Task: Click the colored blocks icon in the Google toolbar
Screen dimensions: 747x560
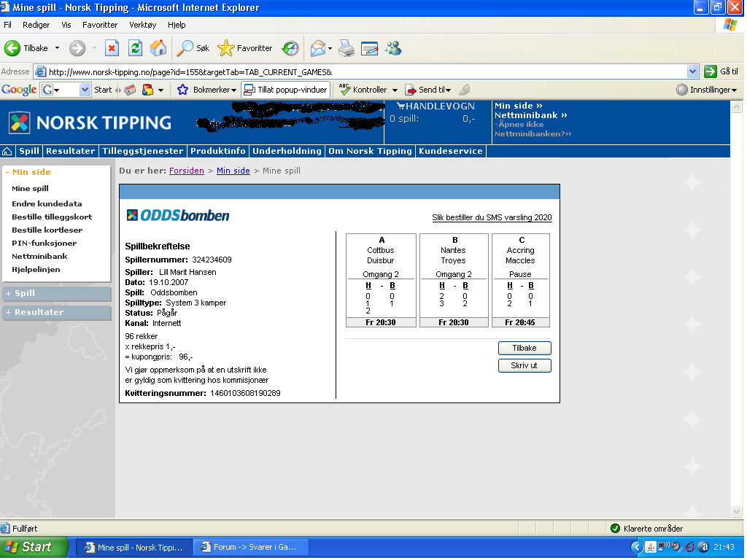Action: (x=147, y=90)
